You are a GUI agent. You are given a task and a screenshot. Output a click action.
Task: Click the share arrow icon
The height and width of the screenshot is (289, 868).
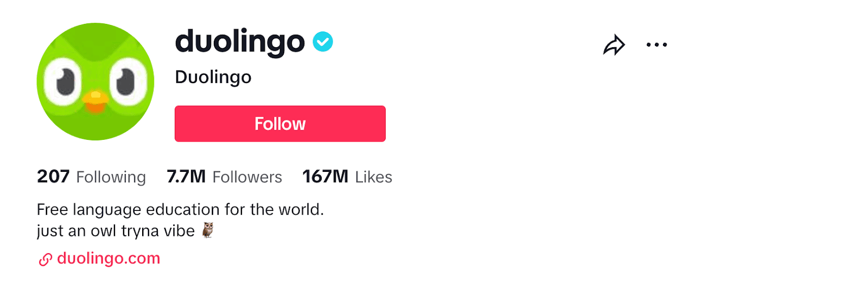pos(614,45)
